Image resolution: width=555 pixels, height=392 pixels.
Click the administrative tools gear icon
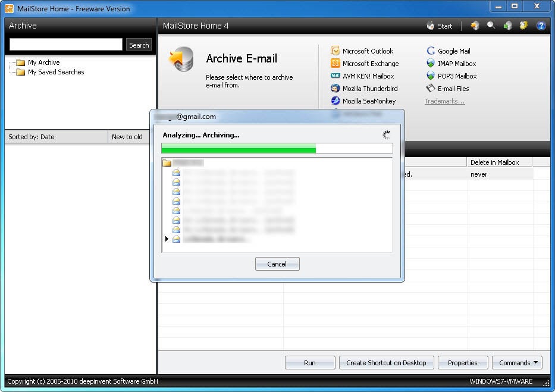[524, 26]
